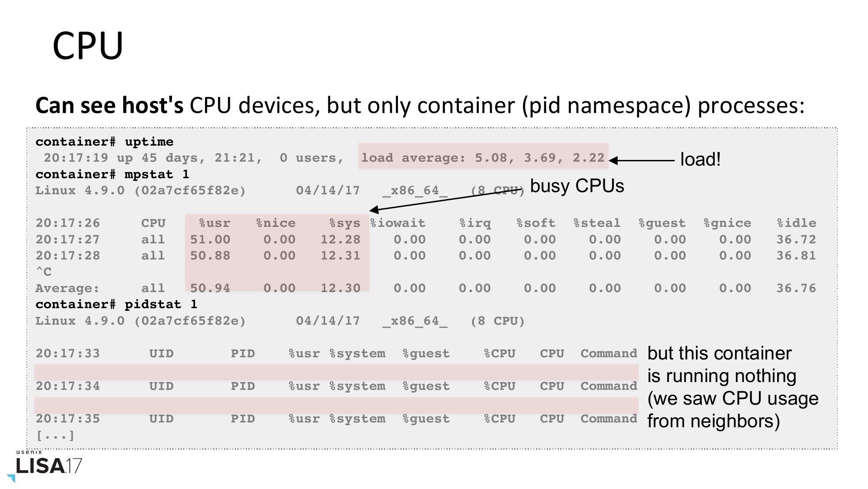Click the 51.00 %usr value
Image resolution: width=868 pixels, height=489 pixels.
coord(210,240)
